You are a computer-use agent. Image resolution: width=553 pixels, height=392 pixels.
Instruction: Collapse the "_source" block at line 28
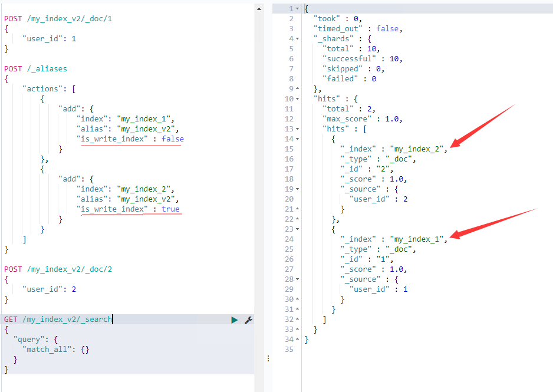tap(298, 279)
